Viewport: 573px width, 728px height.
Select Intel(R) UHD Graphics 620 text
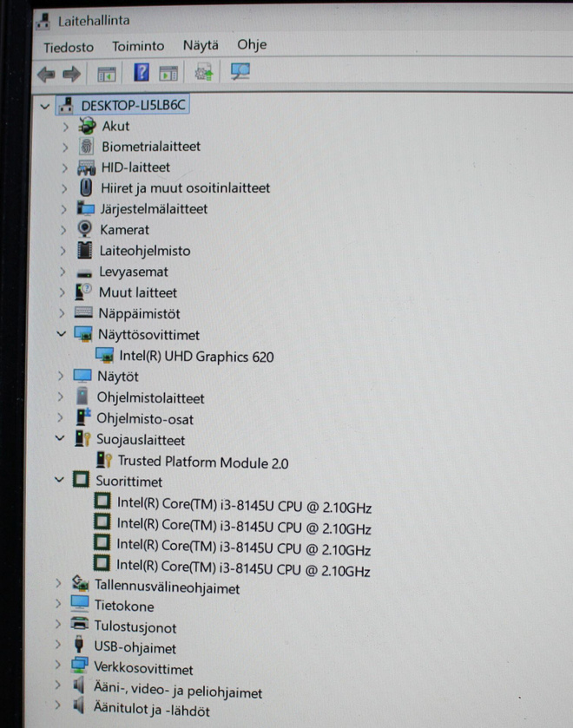pyautogui.click(x=196, y=356)
